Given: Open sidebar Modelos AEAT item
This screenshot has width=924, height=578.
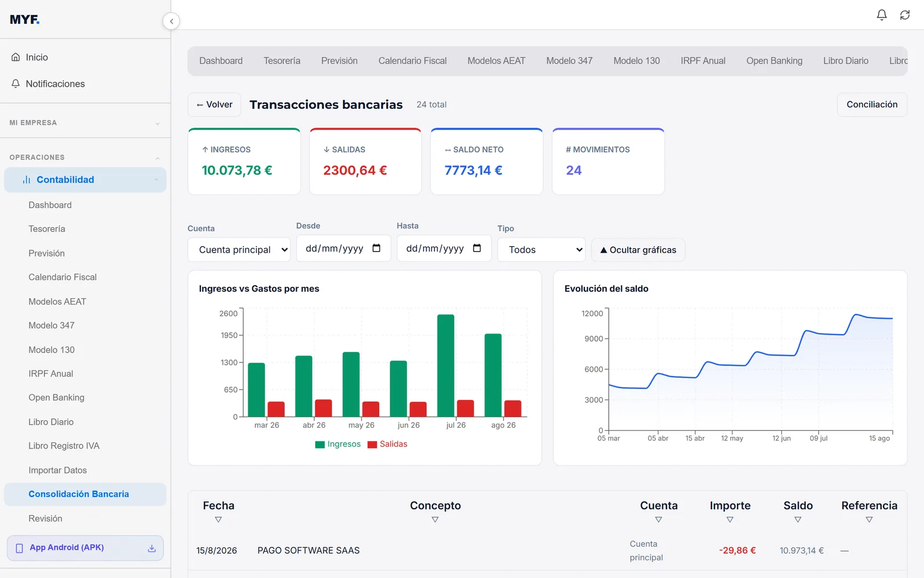Looking at the screenshot, I should tap(85, 302).
